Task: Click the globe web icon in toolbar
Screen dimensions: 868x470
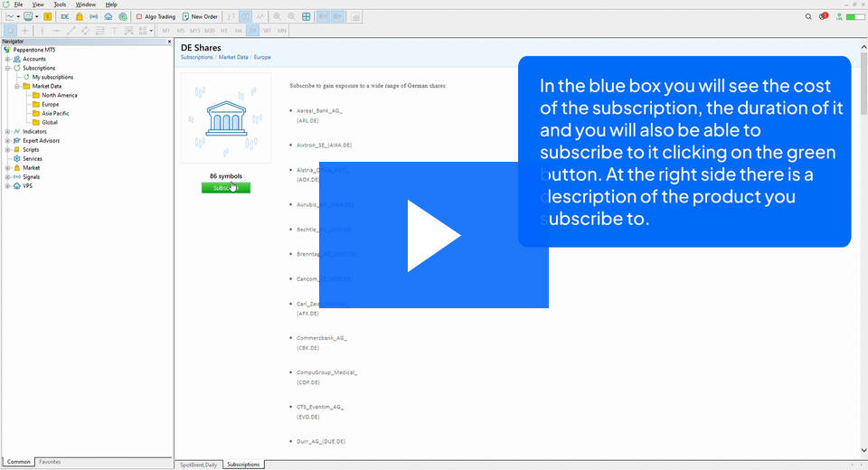Action: point(123,16)
